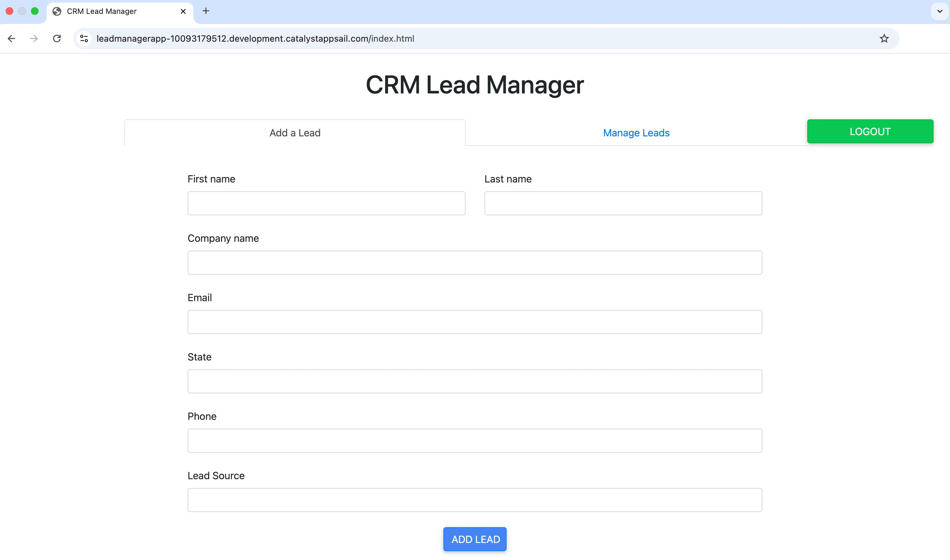This screenshot has height=560, width=950.
Task: Select the Add a Lead tab
Action: (295, 133)
